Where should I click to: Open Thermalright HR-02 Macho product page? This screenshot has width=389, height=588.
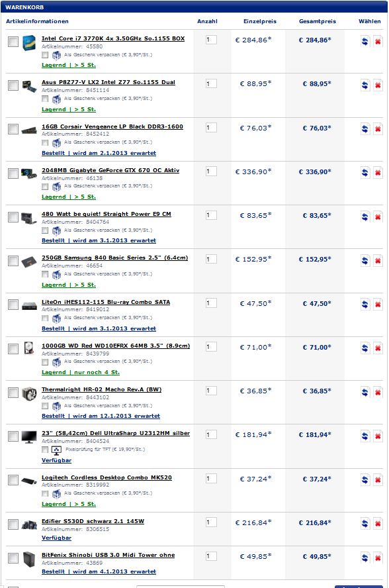pyautogui.click(x=102, y=389)
